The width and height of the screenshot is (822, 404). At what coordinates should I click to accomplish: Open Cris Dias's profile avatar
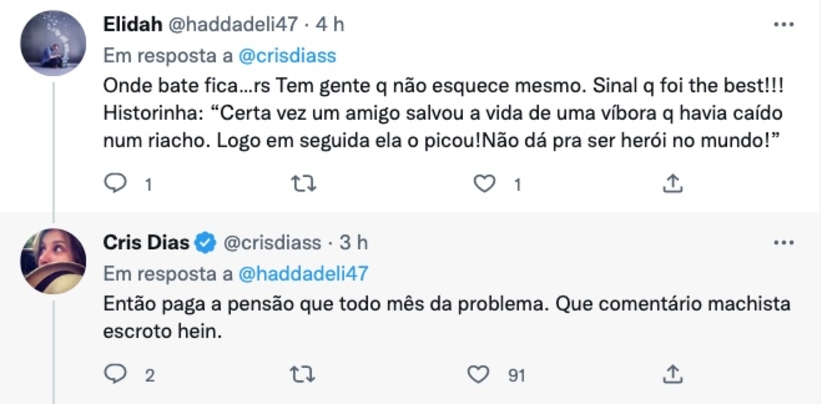[52, 262]
